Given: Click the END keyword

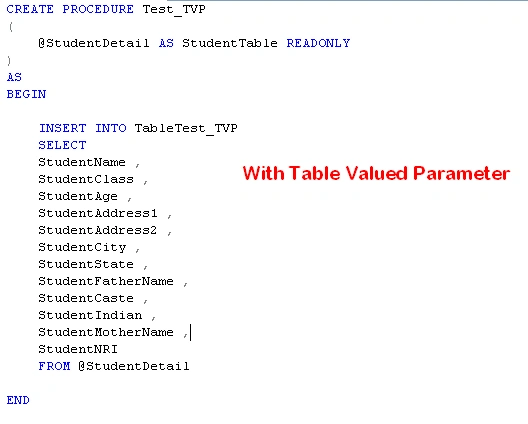Looking at the screenshot, I should (x=18, y=400).
